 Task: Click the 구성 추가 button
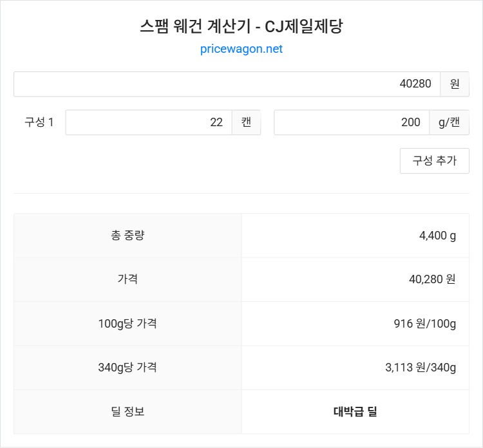point(434,161)
